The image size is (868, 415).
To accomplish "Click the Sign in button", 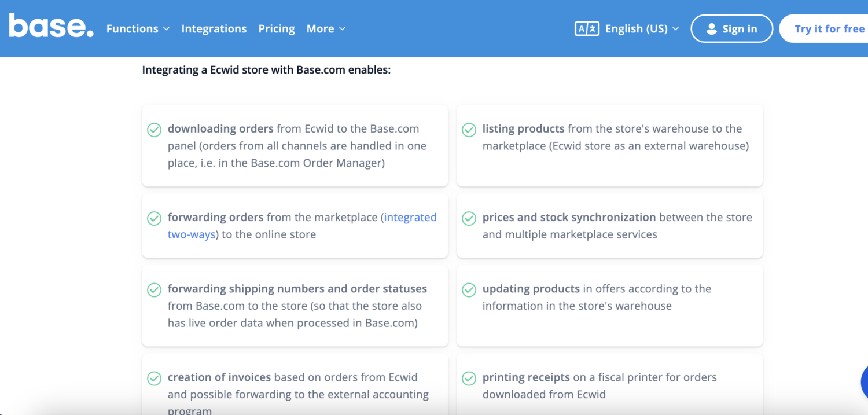I will tap(732, 28).
